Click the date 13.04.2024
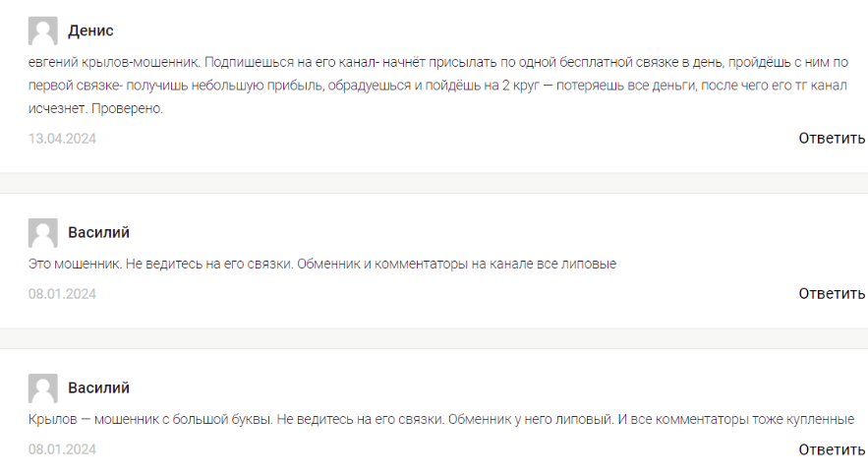 (x=62, y=139)
